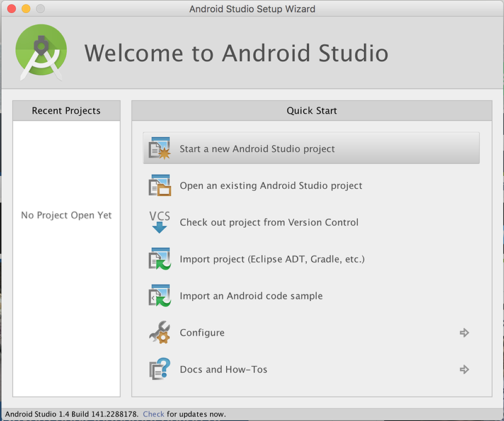This screenshot has height=421, width=504.
Task: Select the VCS checkout icon
Action: [159, 222]
